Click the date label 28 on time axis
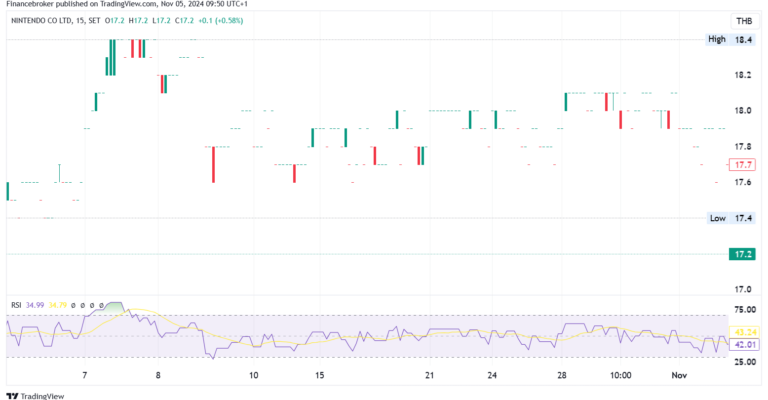The height and width of the screenshot is (400, 768). (561, 376)
